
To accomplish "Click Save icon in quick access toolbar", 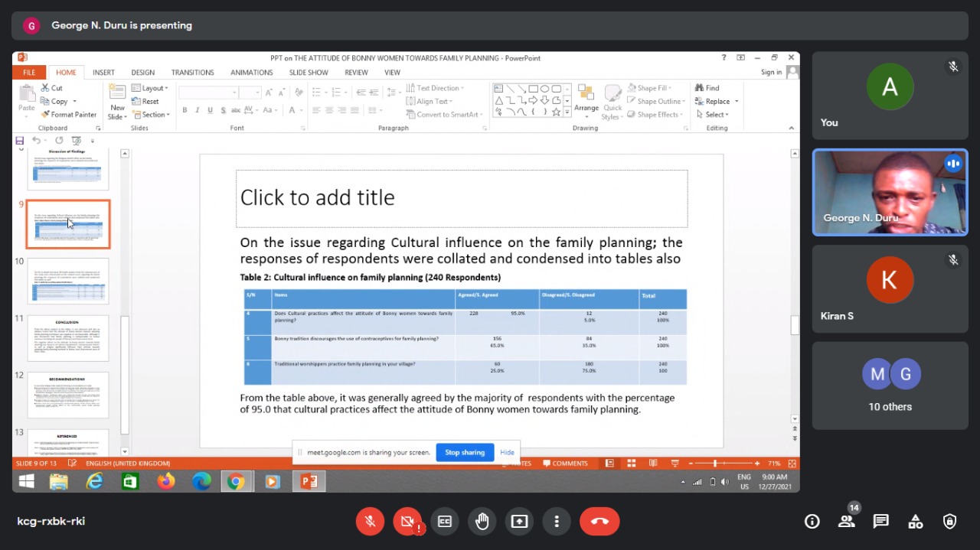I will click(20, 141).
